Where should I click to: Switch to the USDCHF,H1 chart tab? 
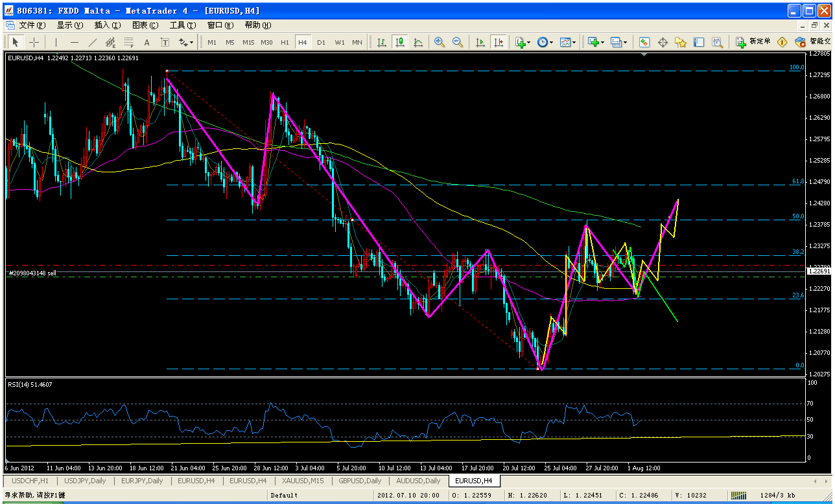(x=30, y=481)
